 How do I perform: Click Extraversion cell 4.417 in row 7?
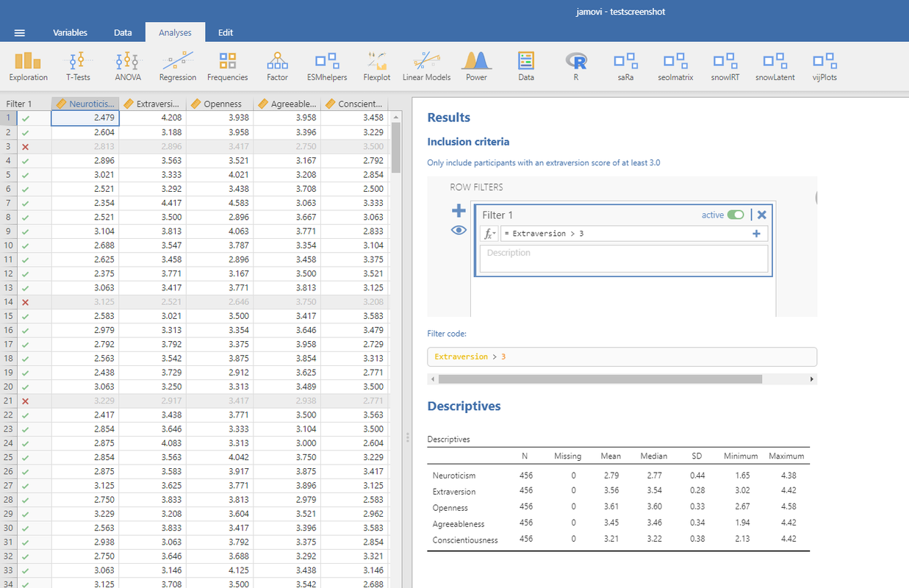tap(153, 203)
